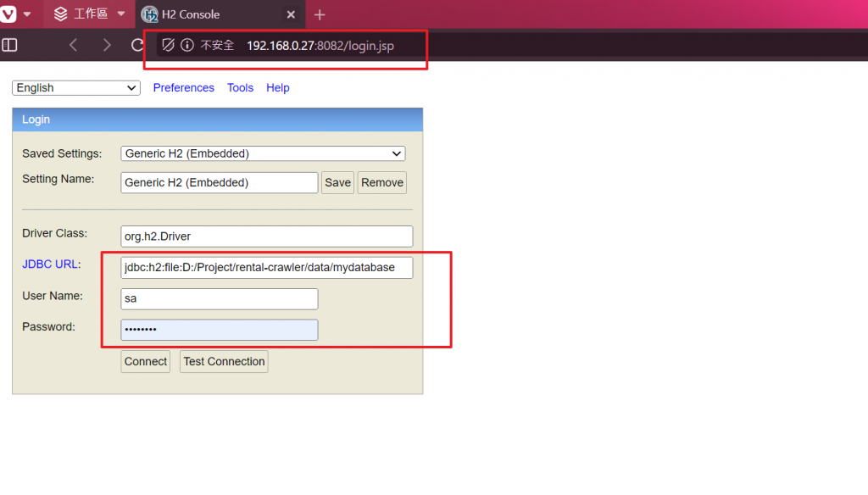868x495 pixels.
Task: Click the Test Connection button
Action: coord(224,362)
